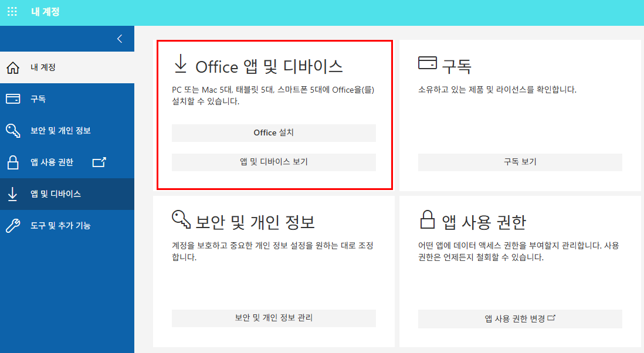Go to 보안 및 개인 정보 in sidebar

[x=67, y=131]
